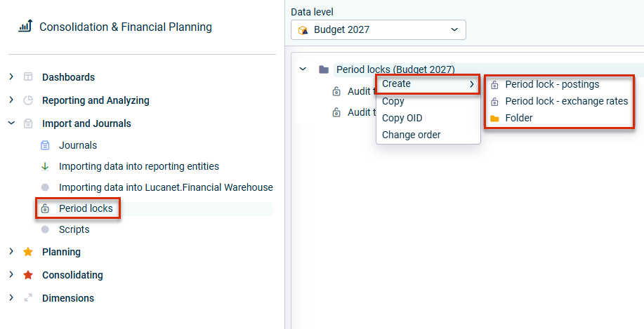Expand the Planning section

click(11, 252)
